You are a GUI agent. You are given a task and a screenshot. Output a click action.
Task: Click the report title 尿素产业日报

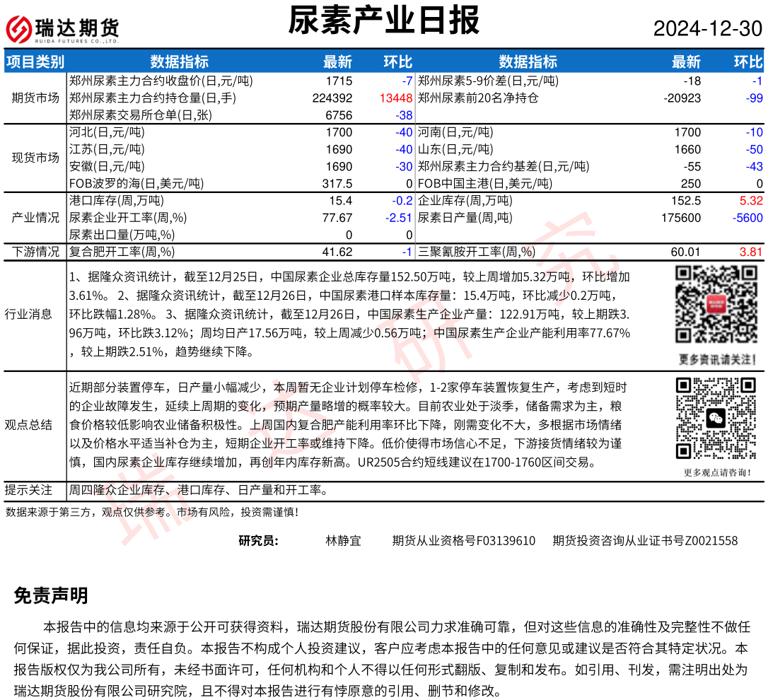[384, 21]
